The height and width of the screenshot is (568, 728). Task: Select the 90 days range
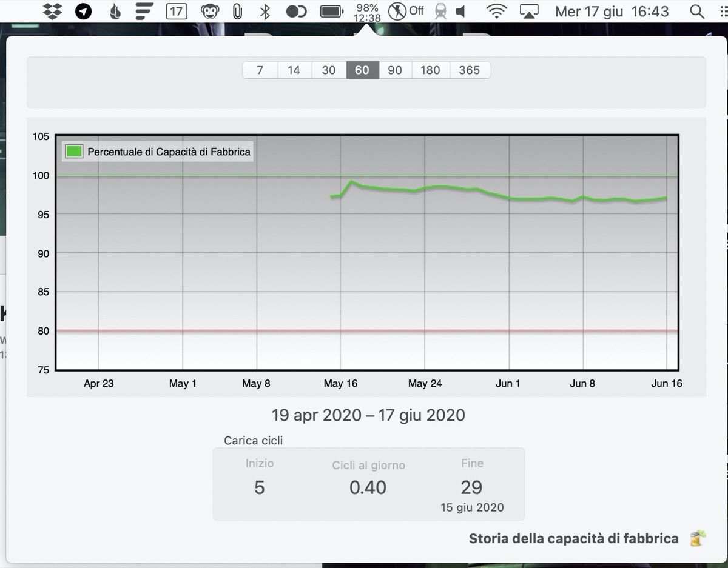point(395,70)
